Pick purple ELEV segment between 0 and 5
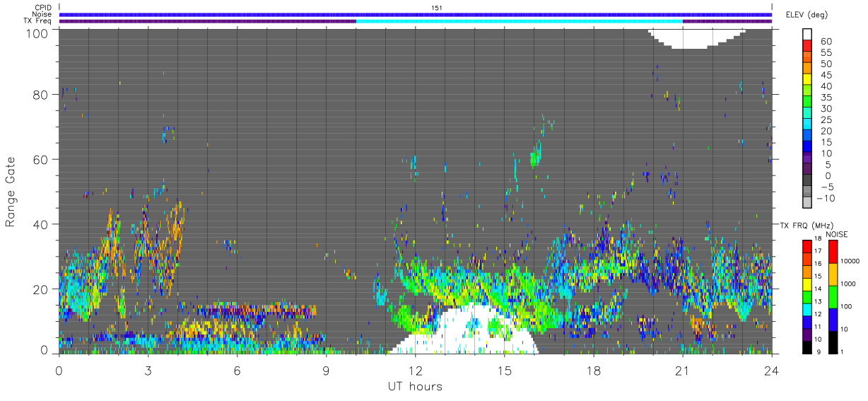 pos(808,170)
